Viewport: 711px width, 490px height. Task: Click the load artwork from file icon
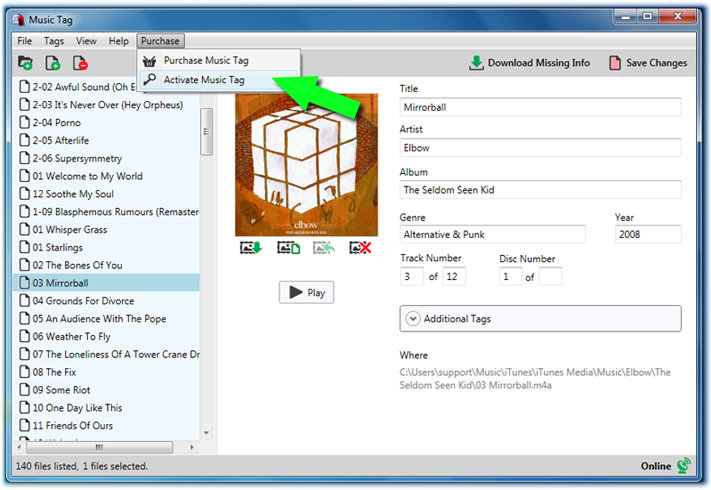click(x=288, y=247)
